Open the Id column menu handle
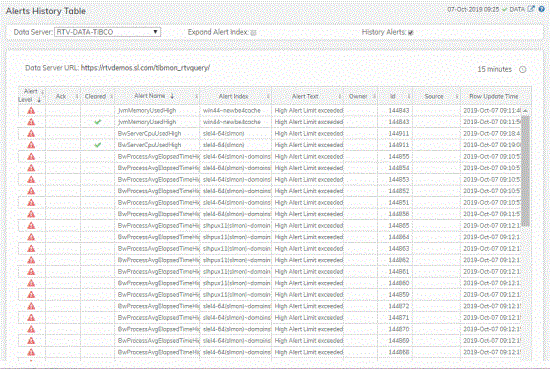Screen dimensions: 550x369 [409, 96]
